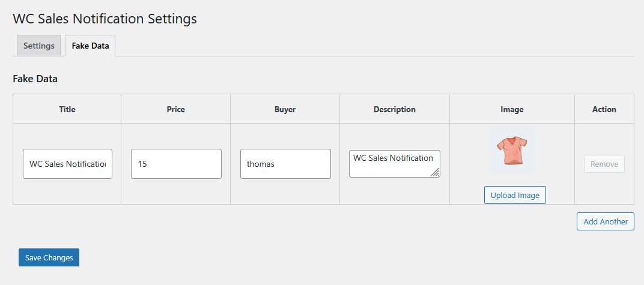The height and width of the screenshot is (285, 644).
Task: Click inside the Description textarea
Action: click(x=393, y=163)
